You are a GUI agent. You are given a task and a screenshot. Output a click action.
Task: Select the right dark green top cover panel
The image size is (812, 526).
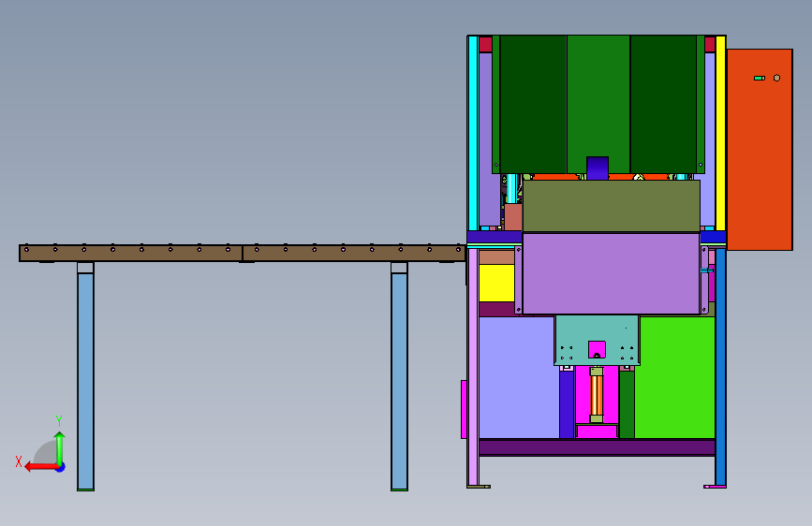[663, 104]
